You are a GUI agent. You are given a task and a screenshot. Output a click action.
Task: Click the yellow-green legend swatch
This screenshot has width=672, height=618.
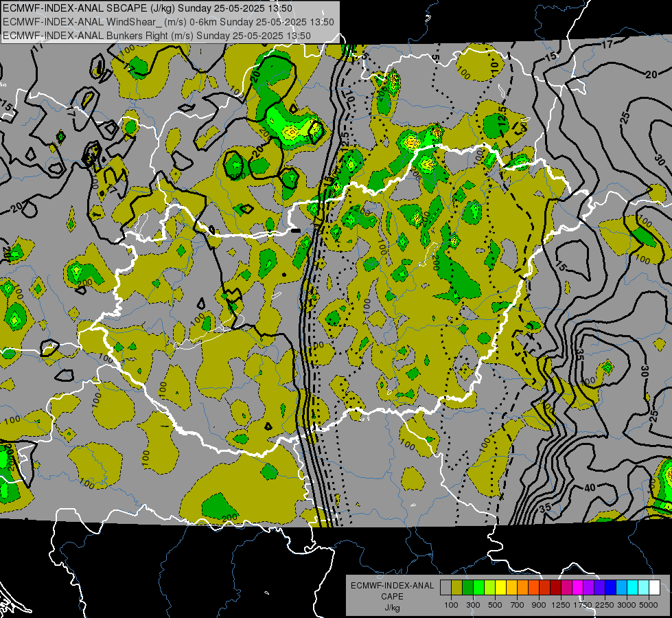pyautogui.click(x=489, y=588)
